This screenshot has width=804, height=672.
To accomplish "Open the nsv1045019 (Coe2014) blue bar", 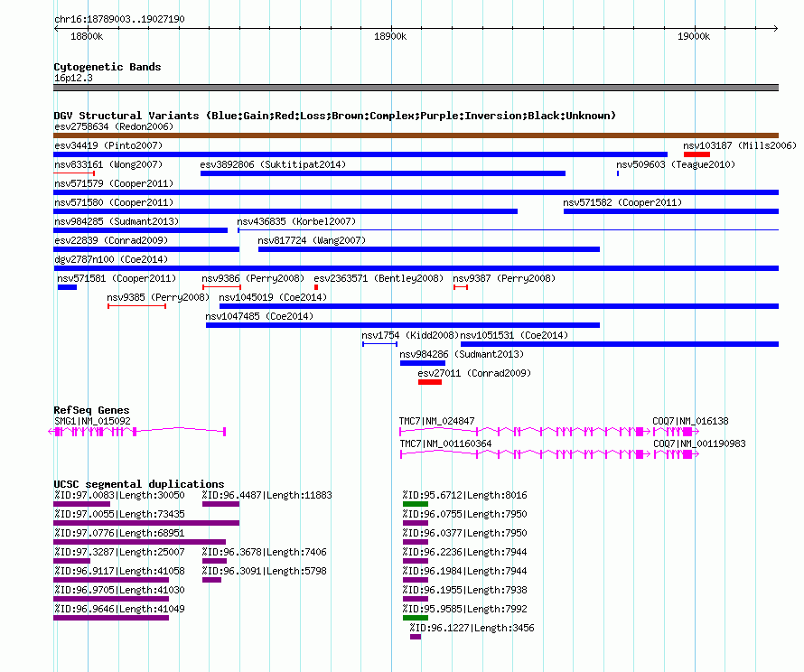I will pos(499,306).
